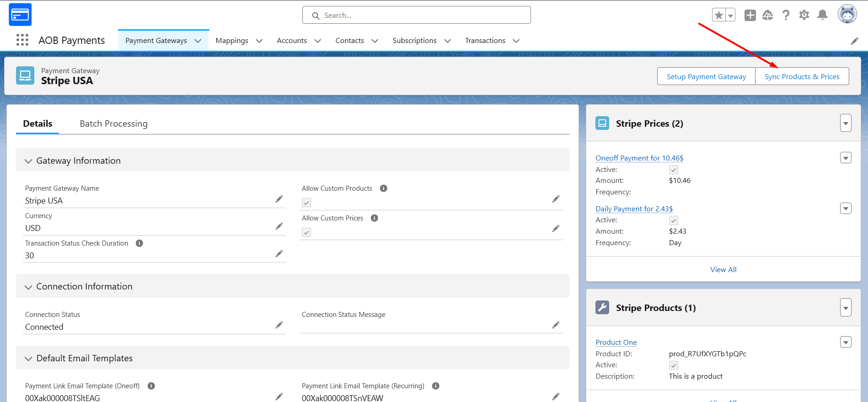Switch to the Batch Processing tab
The image size is (868, 402).
coord(113,123)
